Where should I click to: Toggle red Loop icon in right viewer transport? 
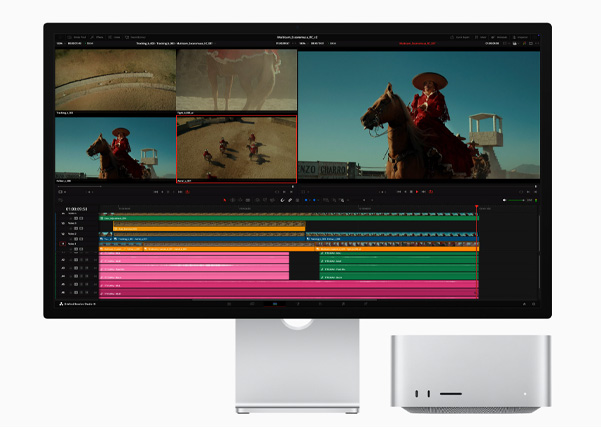coord(431,192)
